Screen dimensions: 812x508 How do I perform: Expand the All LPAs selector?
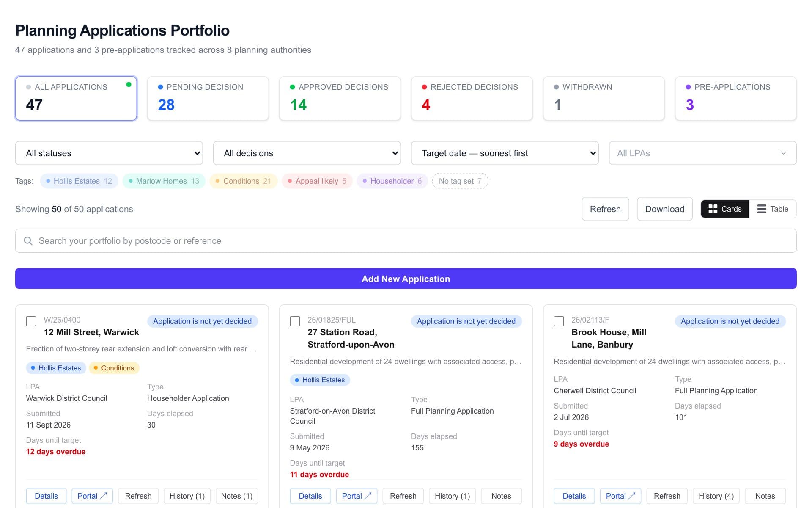pyautogui.click(x=703, y=153)
